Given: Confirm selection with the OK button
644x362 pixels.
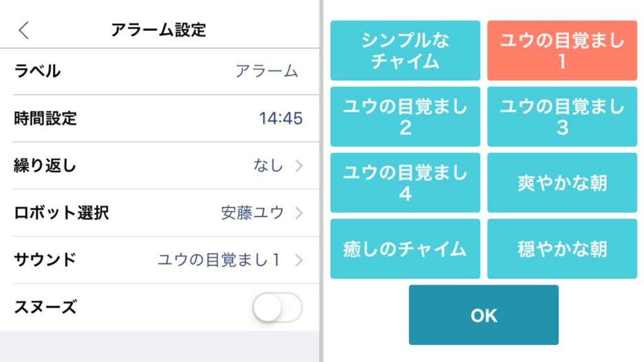Looking at the screenshot, I should [484, 315].
